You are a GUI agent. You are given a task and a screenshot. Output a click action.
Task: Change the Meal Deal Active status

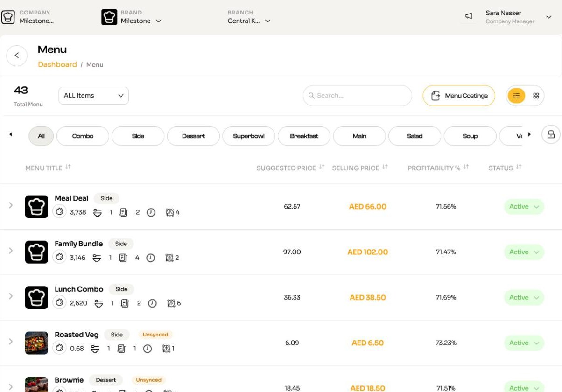click(524, 207)
